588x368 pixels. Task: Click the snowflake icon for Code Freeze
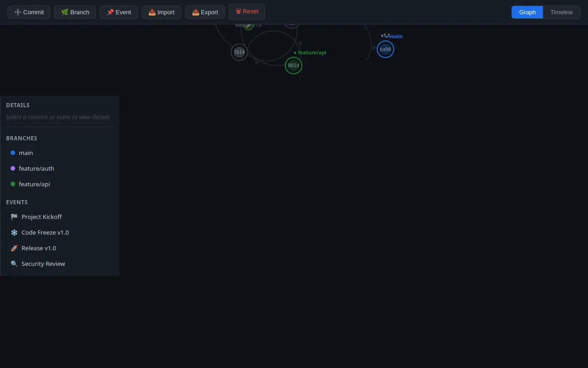coord(14,232)
